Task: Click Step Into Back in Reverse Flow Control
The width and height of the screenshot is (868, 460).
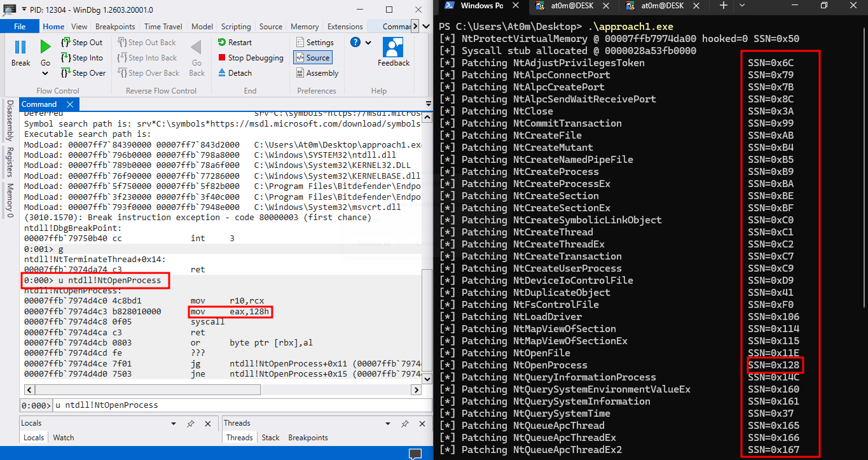Action: [x=147, y=57]
